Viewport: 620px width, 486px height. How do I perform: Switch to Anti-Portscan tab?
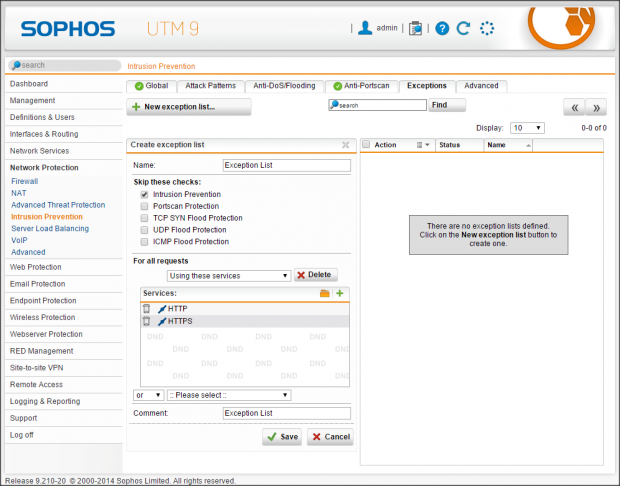coord(361,86)
